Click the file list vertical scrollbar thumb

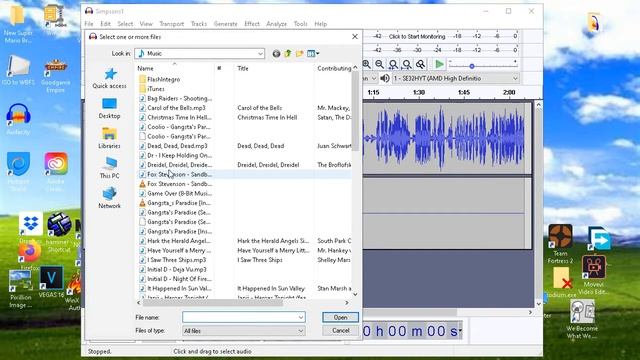point(355,111)
